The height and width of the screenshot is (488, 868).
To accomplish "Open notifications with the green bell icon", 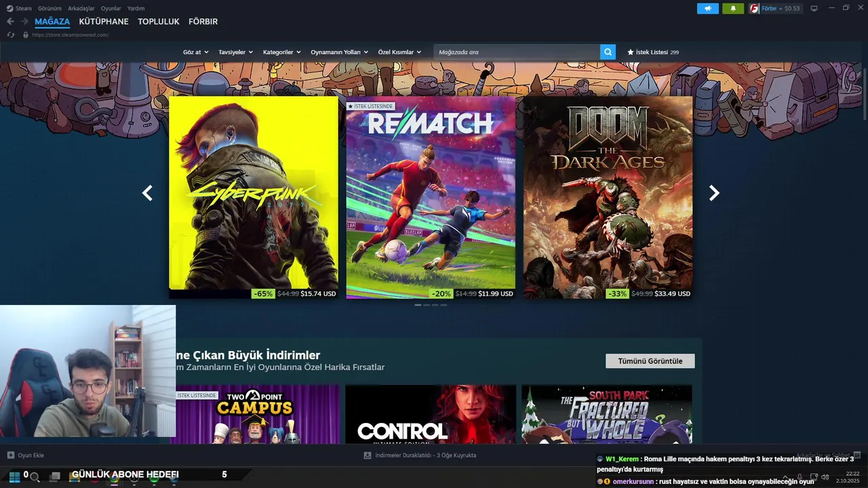I will [x=733, y=9].
